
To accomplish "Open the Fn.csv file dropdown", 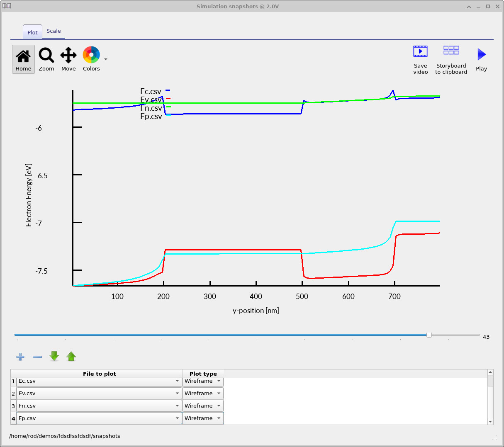I will click(x=99, y=406).
